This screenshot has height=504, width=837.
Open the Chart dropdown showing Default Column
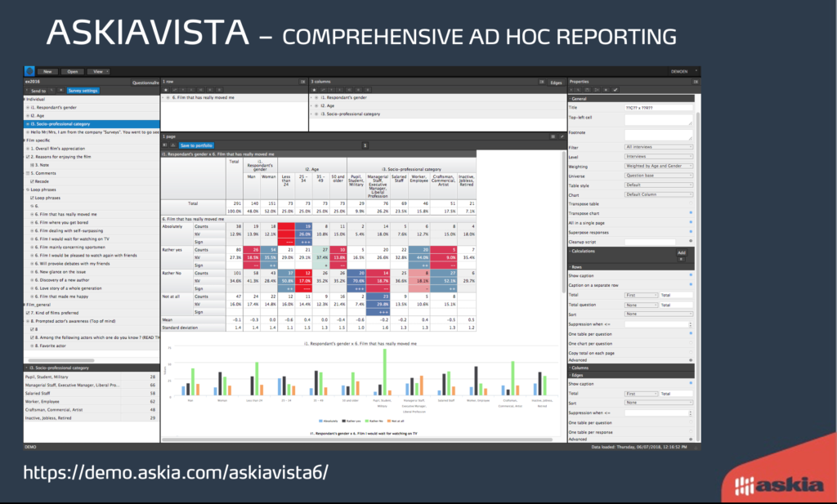659,194
